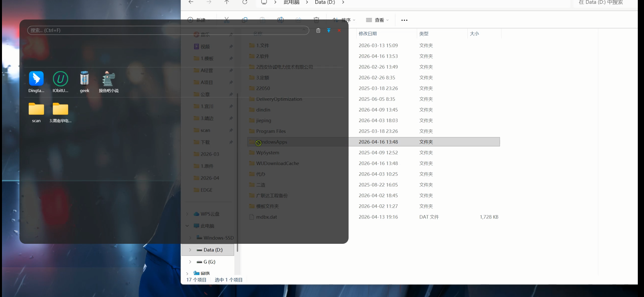Viewport: 644px width, 297px height.
Task: Expand the G (G:) drive tree node
Action: pyautogui.click(x=190, y=262)
